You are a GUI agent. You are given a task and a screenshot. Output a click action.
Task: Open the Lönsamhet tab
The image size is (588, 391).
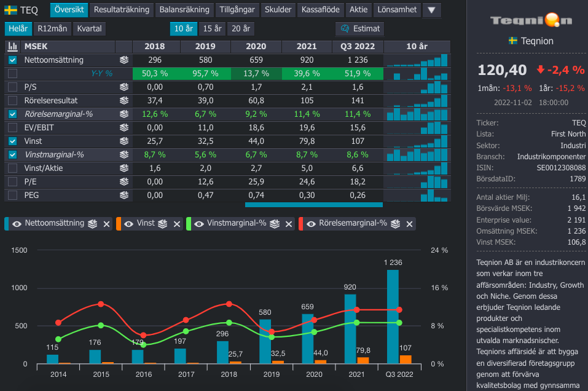(x=397, y=10)
